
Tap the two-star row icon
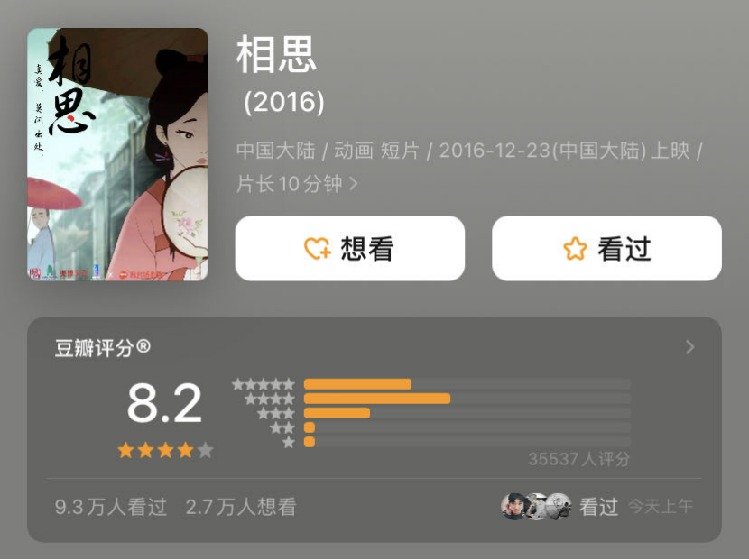coord(282,427)
